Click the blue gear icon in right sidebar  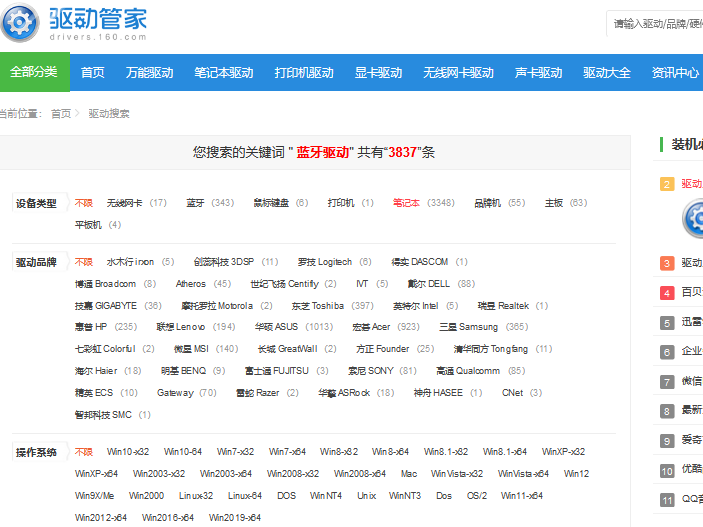tap(693, 219)
